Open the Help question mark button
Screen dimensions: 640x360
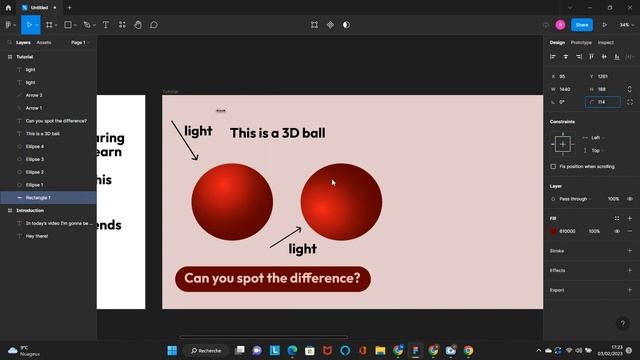pyautogui.click(x=622, y=324)
